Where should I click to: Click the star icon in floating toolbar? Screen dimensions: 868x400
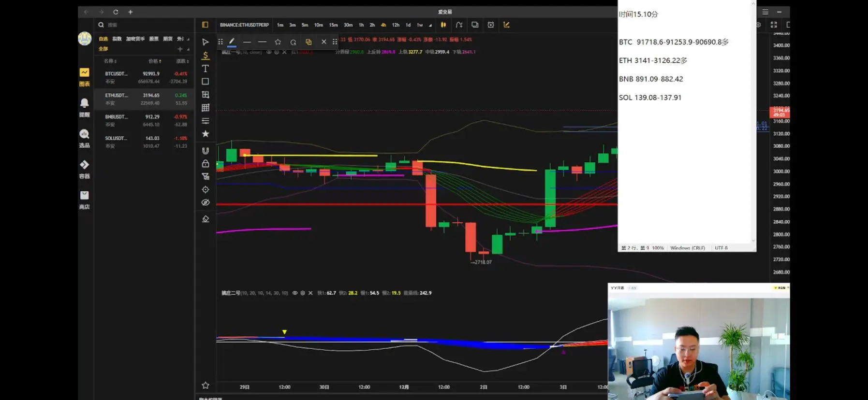[x=278, y=42]
